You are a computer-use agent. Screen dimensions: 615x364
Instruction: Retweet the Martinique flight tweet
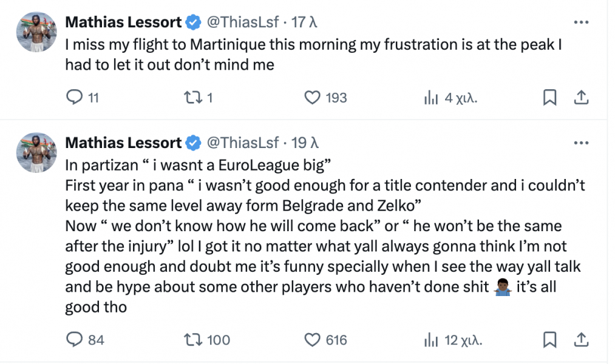click(194, 98)
